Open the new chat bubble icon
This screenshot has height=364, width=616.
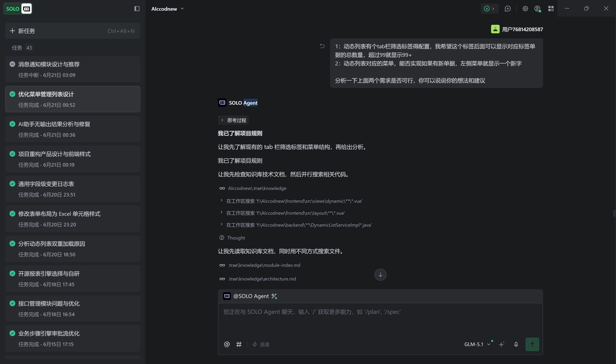508,9
